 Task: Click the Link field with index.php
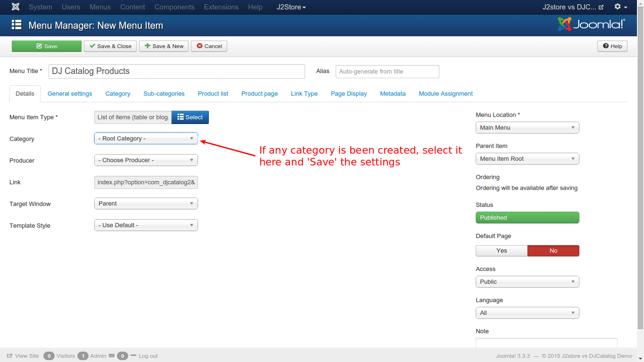click(146, 182)
